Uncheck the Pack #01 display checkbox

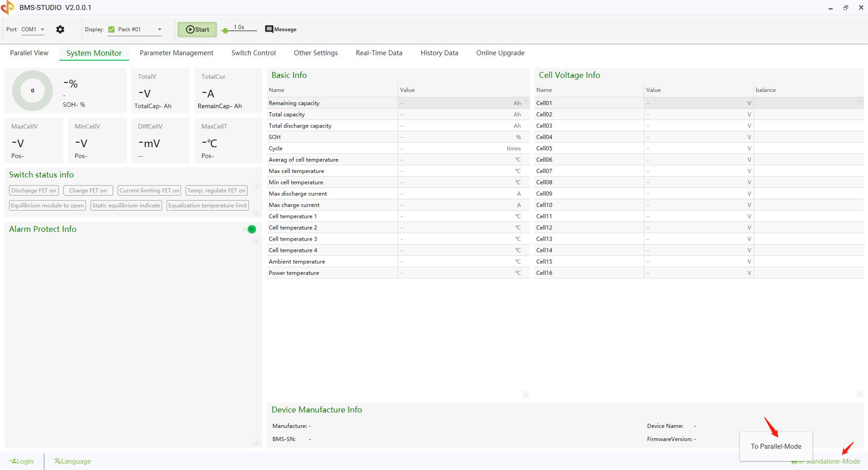point(110,29)
